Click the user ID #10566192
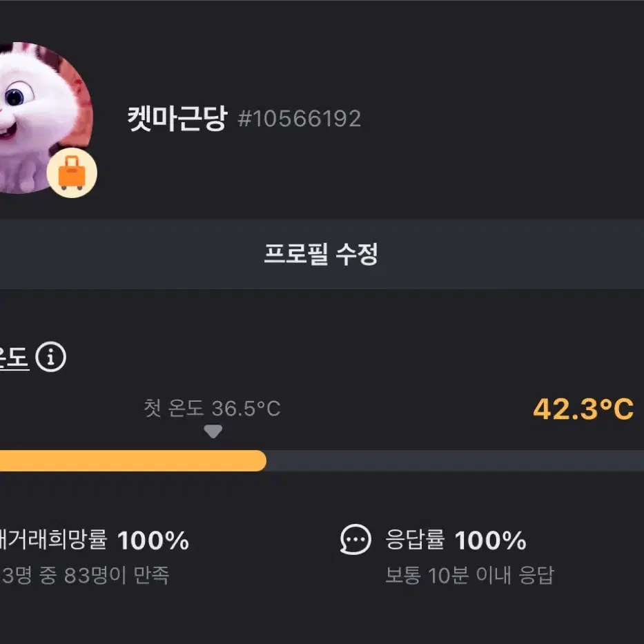644x644 pixels. click(300, 119)
